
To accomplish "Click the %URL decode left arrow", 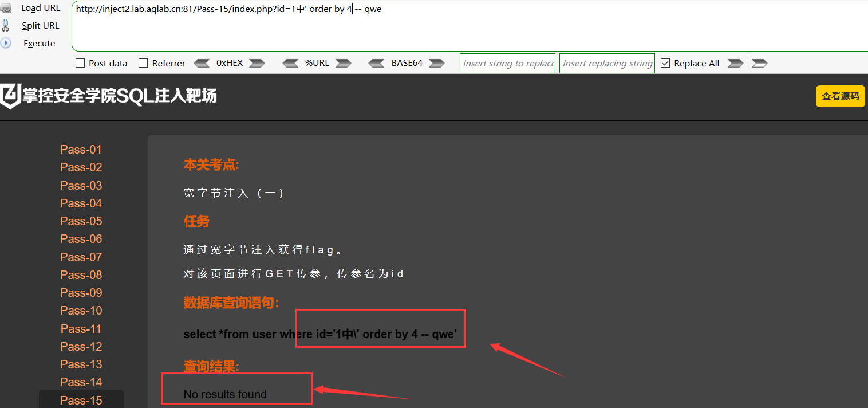I will (x=291, y=63).
